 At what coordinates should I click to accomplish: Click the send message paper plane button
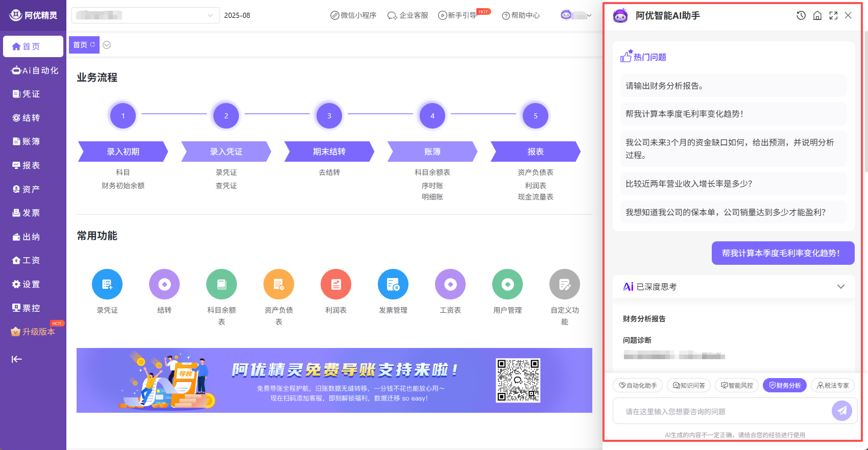tap(841, 411)
